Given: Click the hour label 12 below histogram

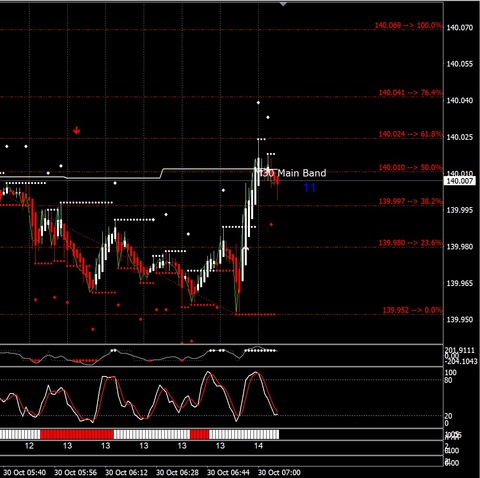Looking at the screenshot, I should [x=29, y=446].
